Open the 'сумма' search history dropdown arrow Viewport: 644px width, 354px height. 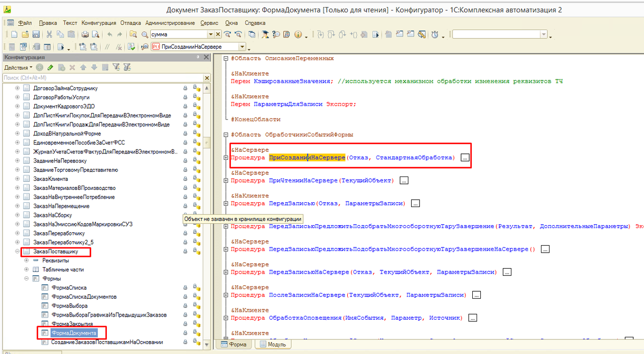211,34
